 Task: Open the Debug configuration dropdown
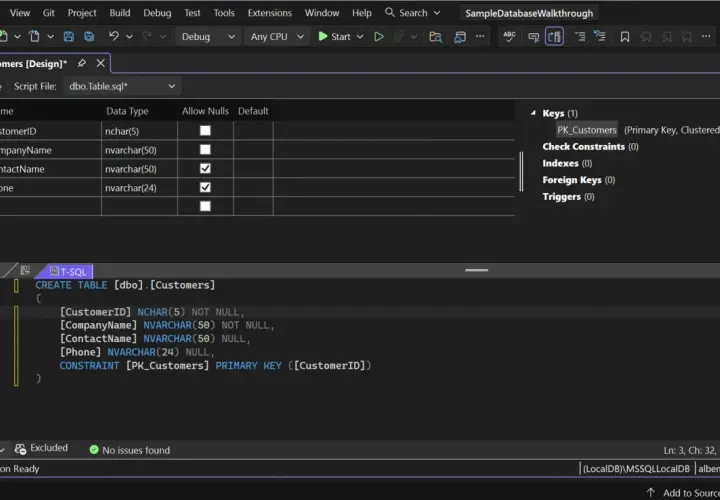tap(208, 37)
